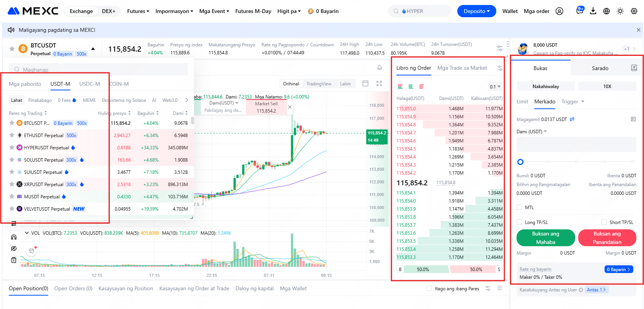The image size is (644, 309).
Task: Click the chart alert bell icon
Action: [x=380, y=68]
